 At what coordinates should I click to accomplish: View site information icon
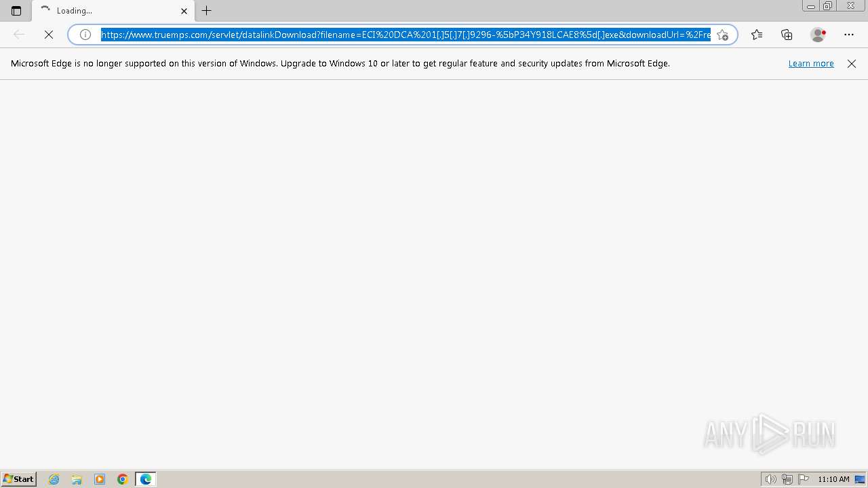85,35
